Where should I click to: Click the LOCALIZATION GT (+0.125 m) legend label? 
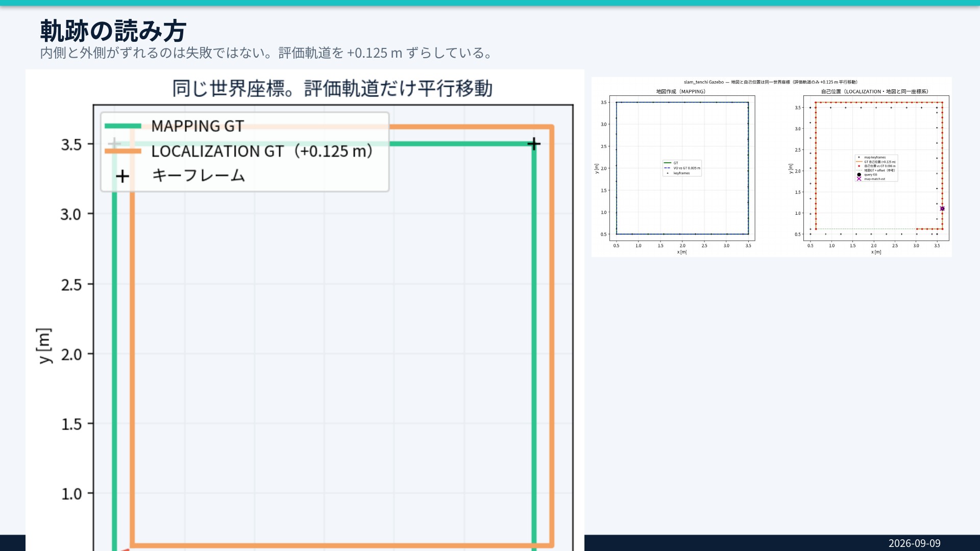[x=262, y=151]
